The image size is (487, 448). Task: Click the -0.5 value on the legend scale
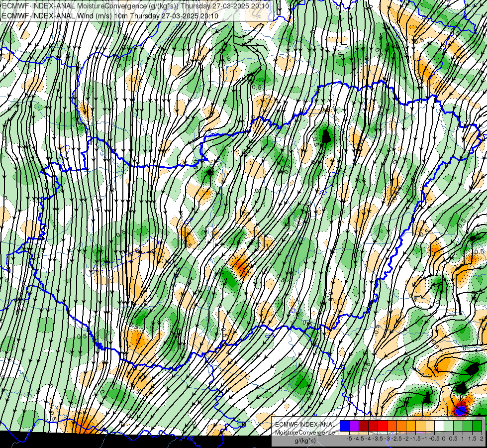tap(434, 439)
